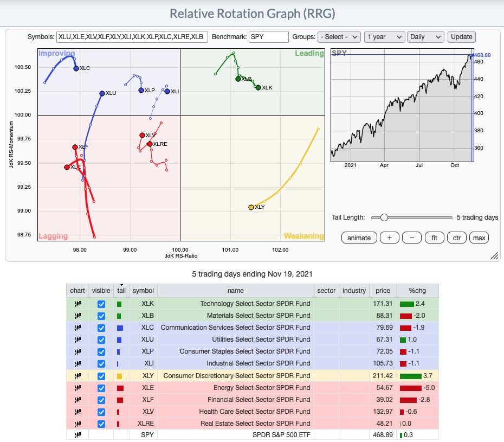Uncheck XLP visible checkbox
Screen dimensions: 504x442
[101, 351]
